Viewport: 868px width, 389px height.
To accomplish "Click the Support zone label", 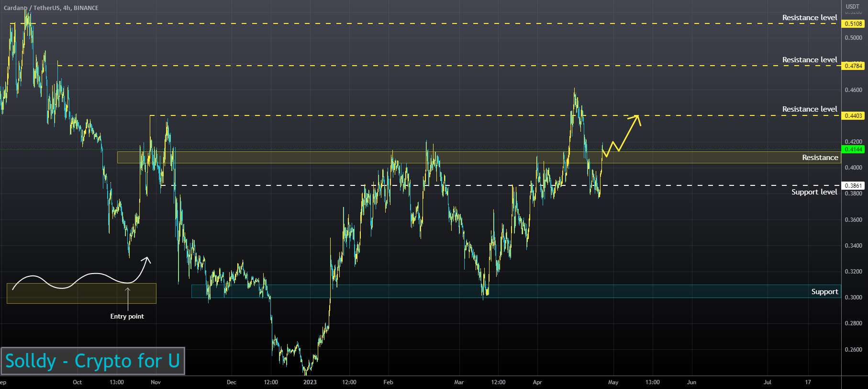I will [824, 292].
